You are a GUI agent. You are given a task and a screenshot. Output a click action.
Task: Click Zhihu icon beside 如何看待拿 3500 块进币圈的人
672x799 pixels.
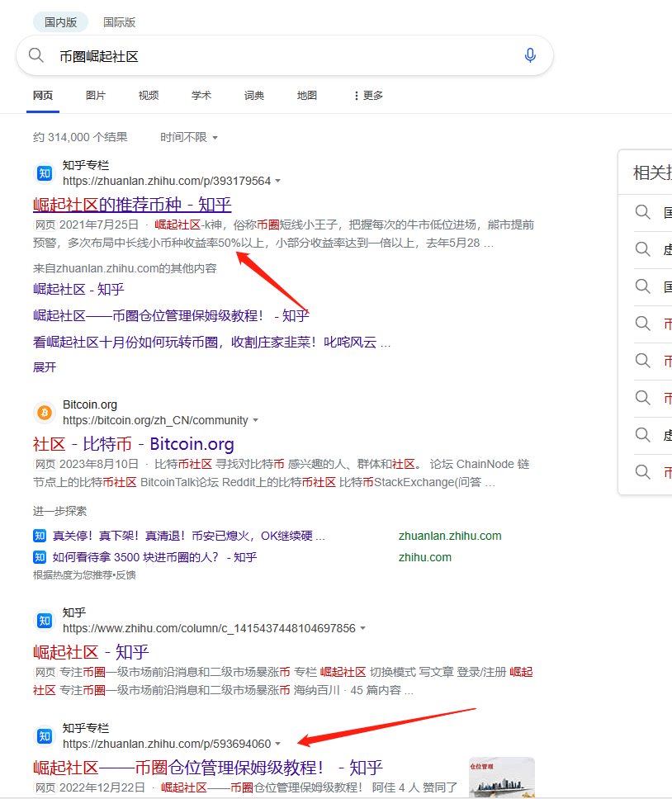click(40, 557)
